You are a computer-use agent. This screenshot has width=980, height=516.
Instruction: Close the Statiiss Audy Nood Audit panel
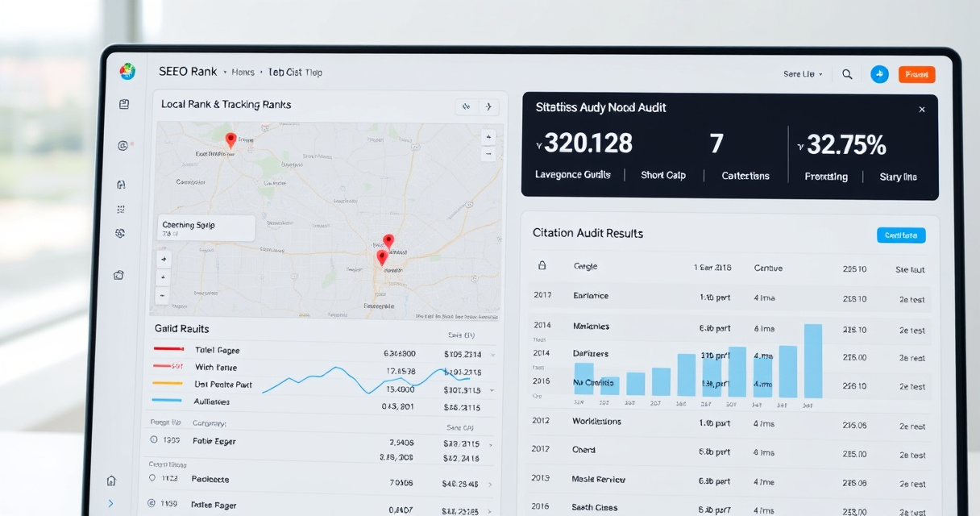pyautogui.click(x=922, y=110)
